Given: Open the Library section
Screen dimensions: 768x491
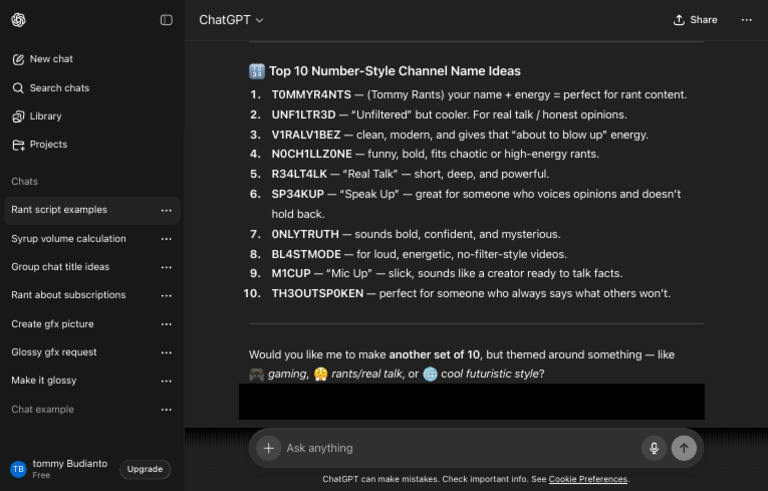Looking at the screenshot, I should tap(45, 116).
